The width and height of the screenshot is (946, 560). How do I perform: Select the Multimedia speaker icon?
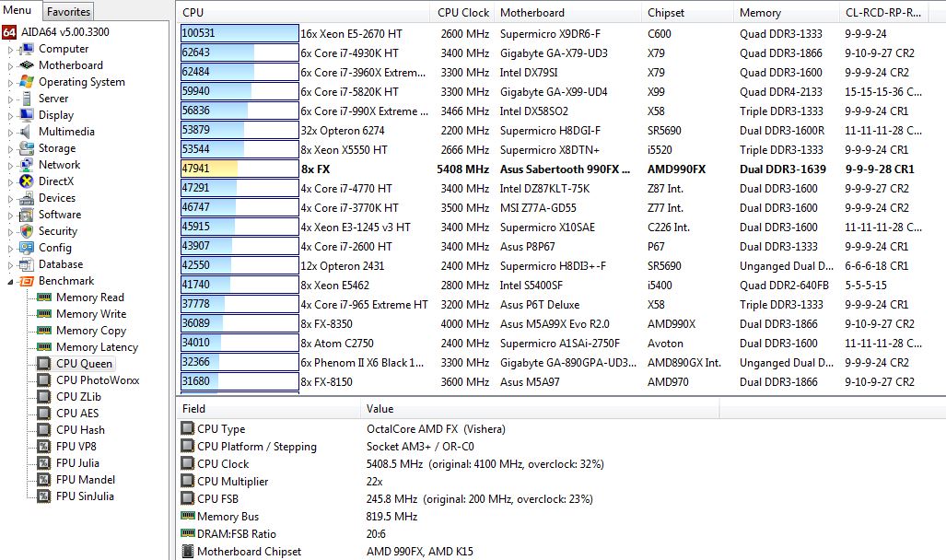click(x=27, y=132)
